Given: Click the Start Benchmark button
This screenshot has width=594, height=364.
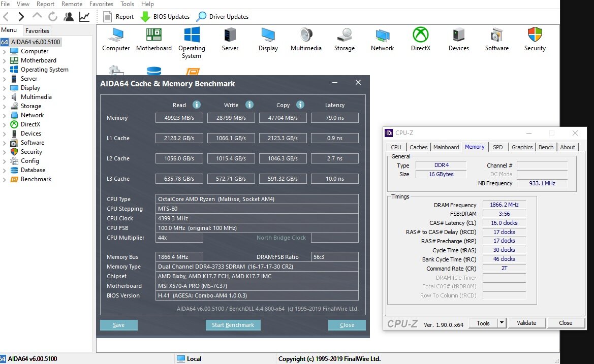Looking at the screenshot, I should click(x=233, y=325).
